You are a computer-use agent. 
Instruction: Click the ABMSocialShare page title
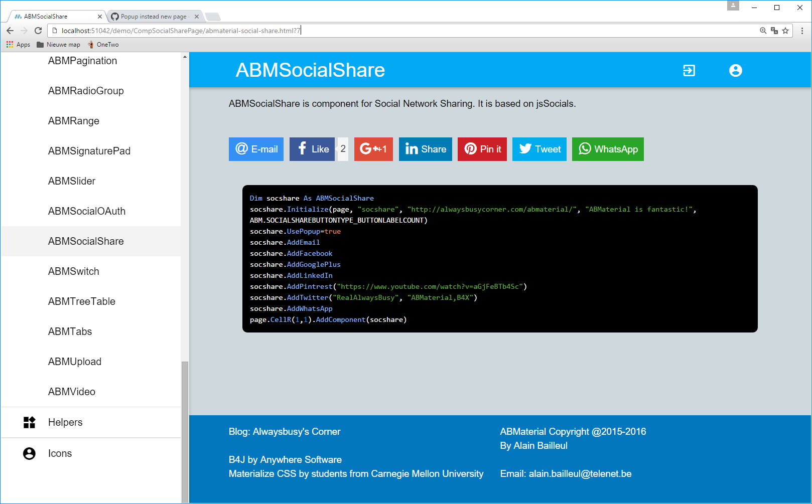(x=311, y=70)
